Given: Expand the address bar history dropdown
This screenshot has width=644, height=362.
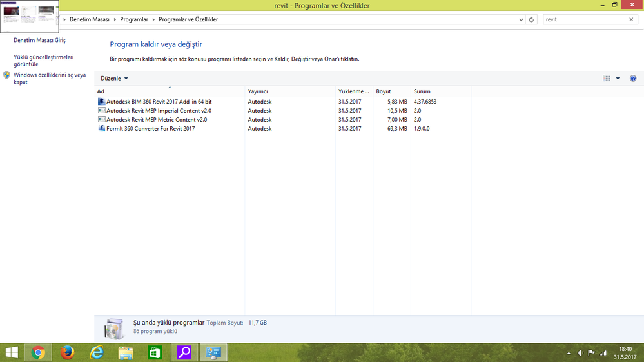Looking at the screenshot, I should click(x=521, y=19).
